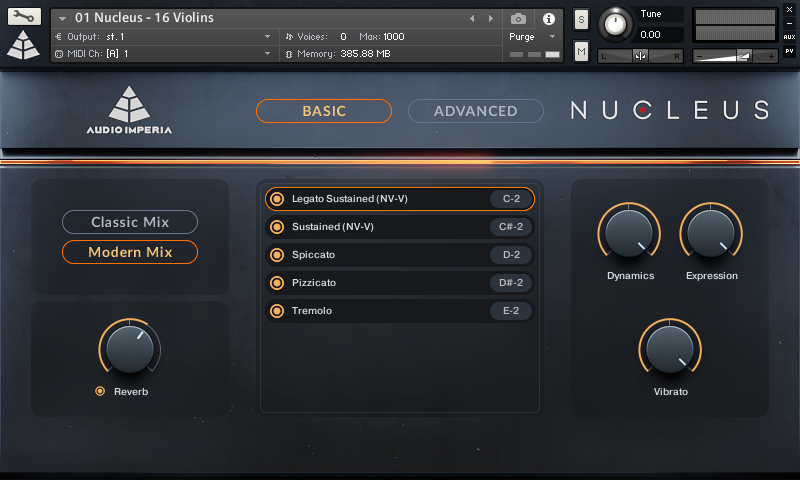This screenshot has width=800, height=480.
Task: Click the Expression knob
Action: [711, 232]
